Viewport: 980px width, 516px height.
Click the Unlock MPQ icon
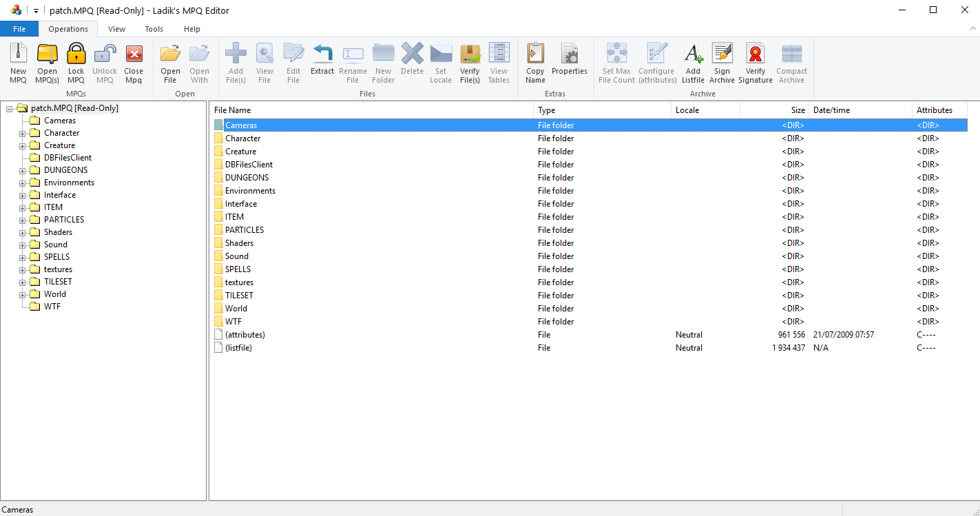coord(105,54)
